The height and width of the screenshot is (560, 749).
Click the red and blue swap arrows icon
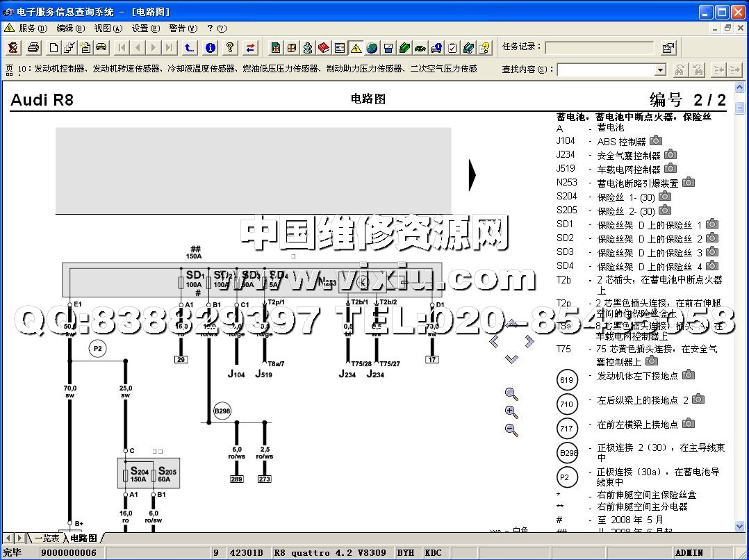pyautogui.click(x=250, y=47)
